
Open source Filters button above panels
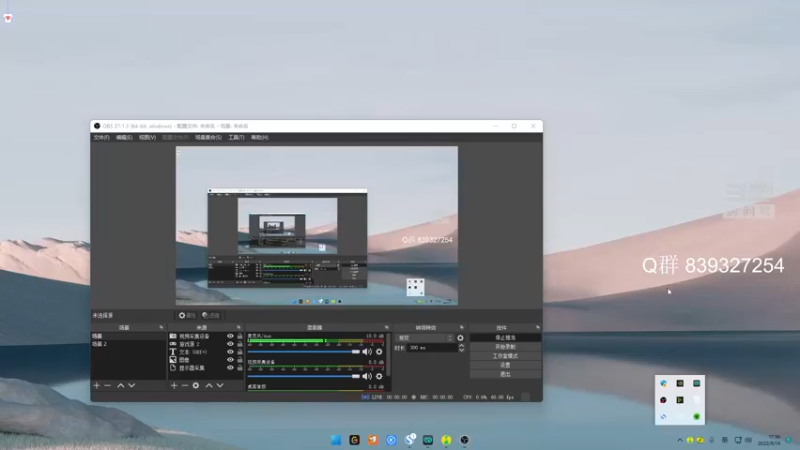pyautogui.click(x=211, y=316)
